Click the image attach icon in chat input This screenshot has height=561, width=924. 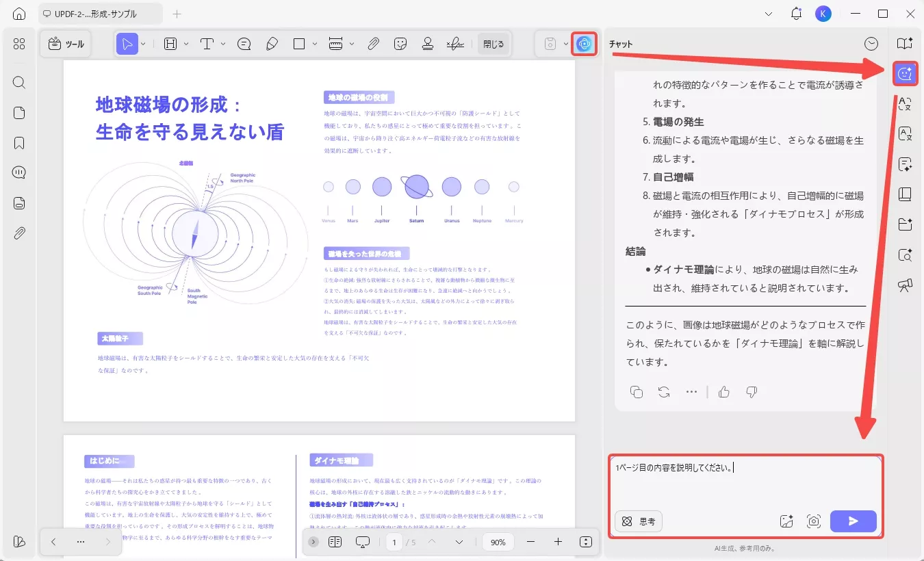click(x=787, y=521)
